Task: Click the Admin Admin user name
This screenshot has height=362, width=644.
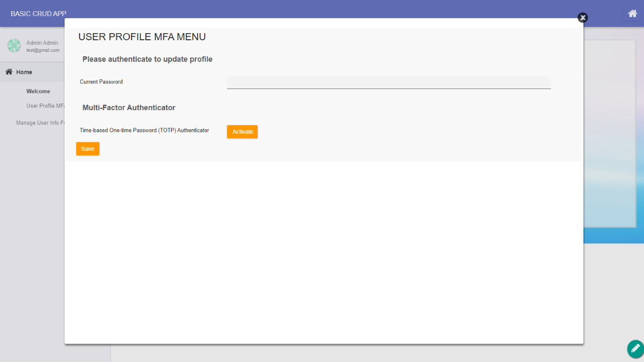Action: coord(42,43)
